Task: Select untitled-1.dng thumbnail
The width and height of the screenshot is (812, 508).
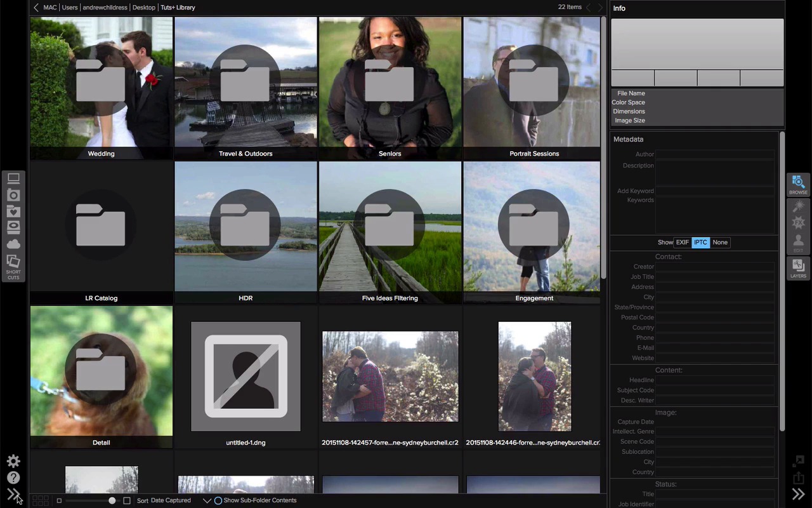Action: (x=246, y=377)
